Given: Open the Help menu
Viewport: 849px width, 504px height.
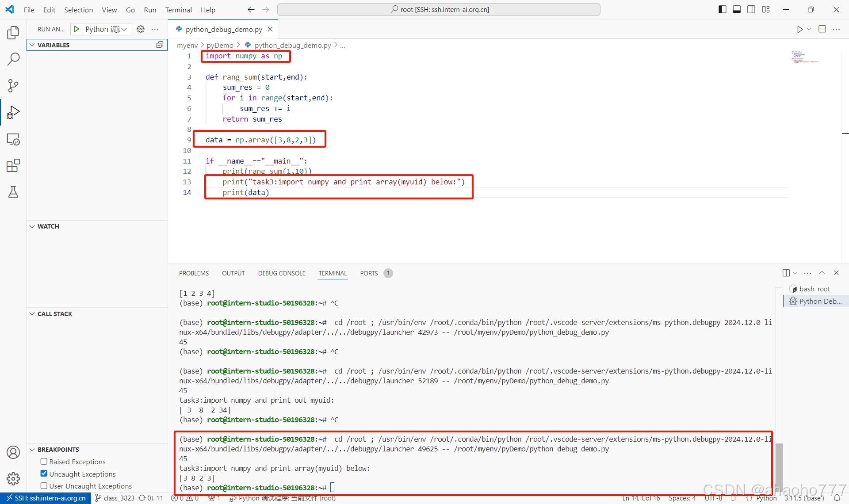Looking at the screenshot, I should coord(208,10).
